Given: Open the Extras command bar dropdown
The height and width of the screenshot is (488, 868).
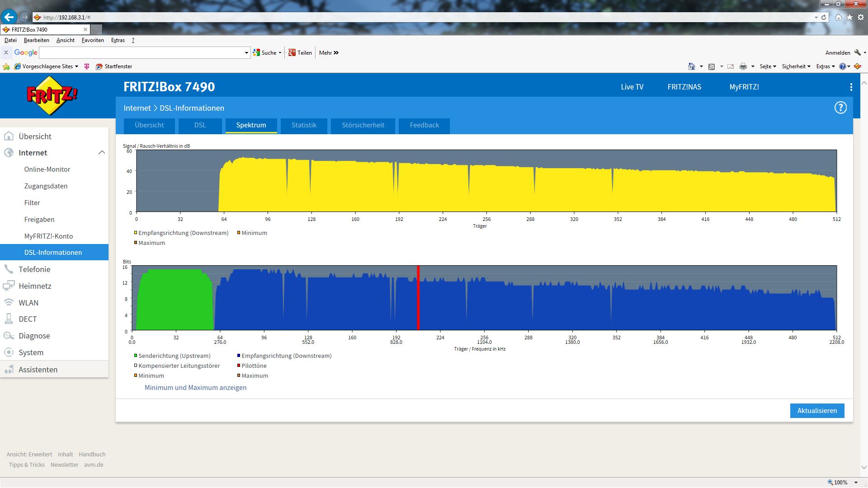Looking at the screenshot, I should click(x=826, y=66).
